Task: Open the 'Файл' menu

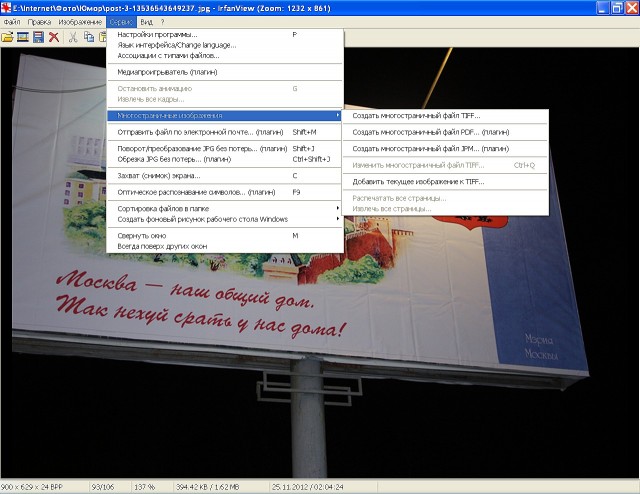Action: [11, 21]
